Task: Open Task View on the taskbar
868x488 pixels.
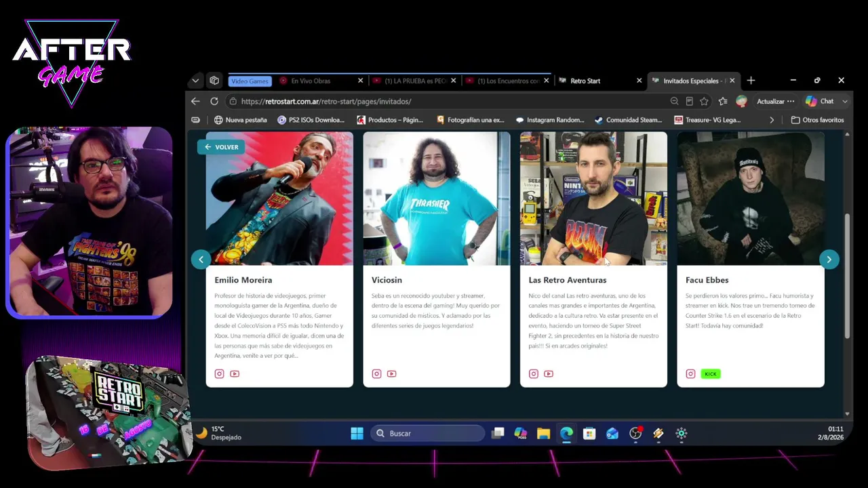Action: (x=498, y=433)
